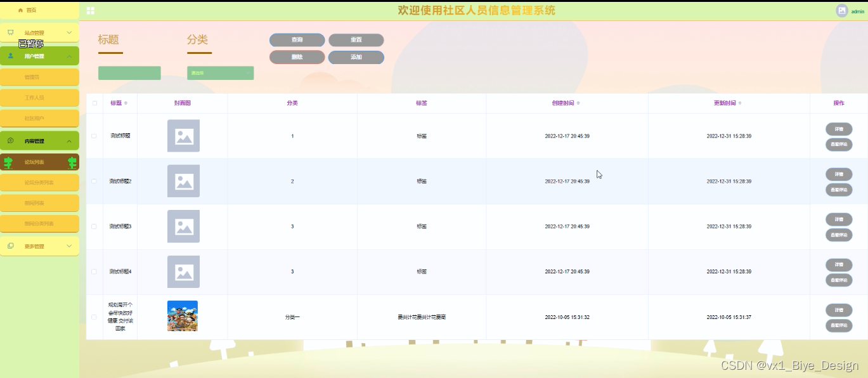
Task: Open 详情 for the 分类一 row
Action: coord(839,310)
